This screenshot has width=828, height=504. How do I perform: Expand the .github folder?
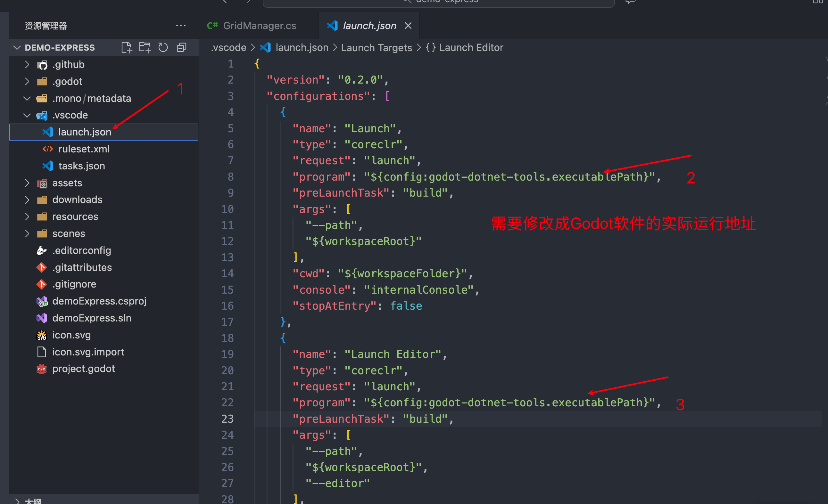pos(27,64)
